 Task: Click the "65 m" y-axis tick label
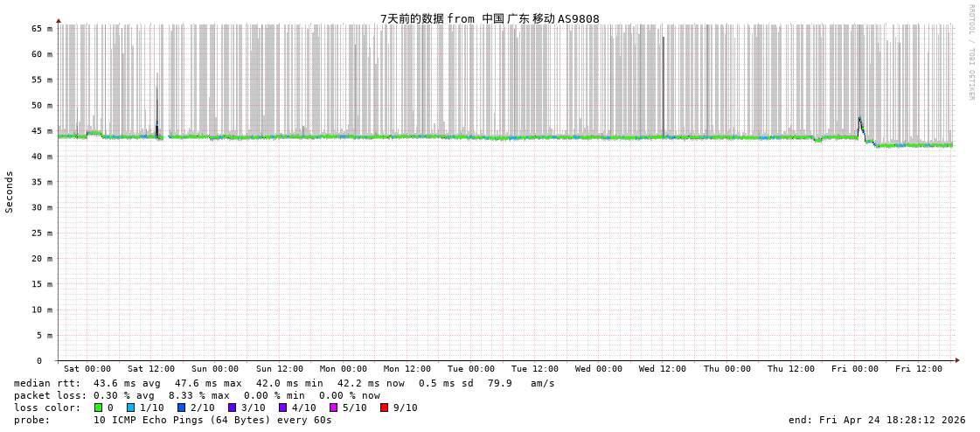click(42, 28)
